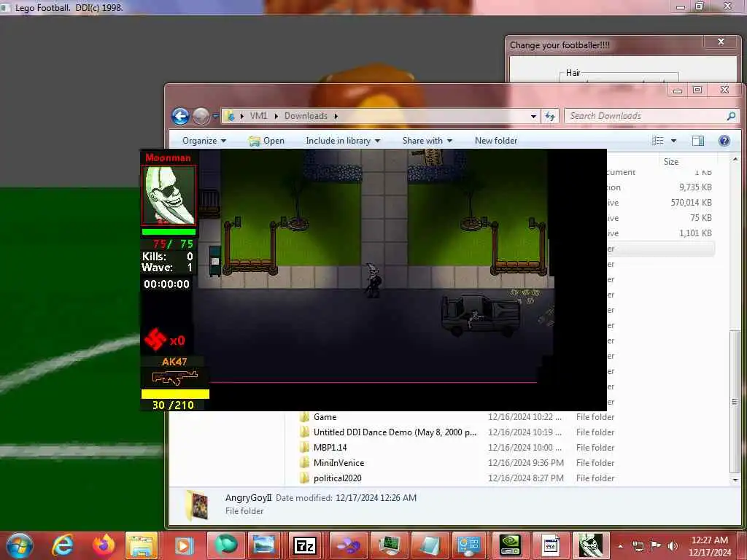Click the AngryGoyII folder thumbnail in details pane
The height and width of the screenshot is (560, 747).
[197, 505]
